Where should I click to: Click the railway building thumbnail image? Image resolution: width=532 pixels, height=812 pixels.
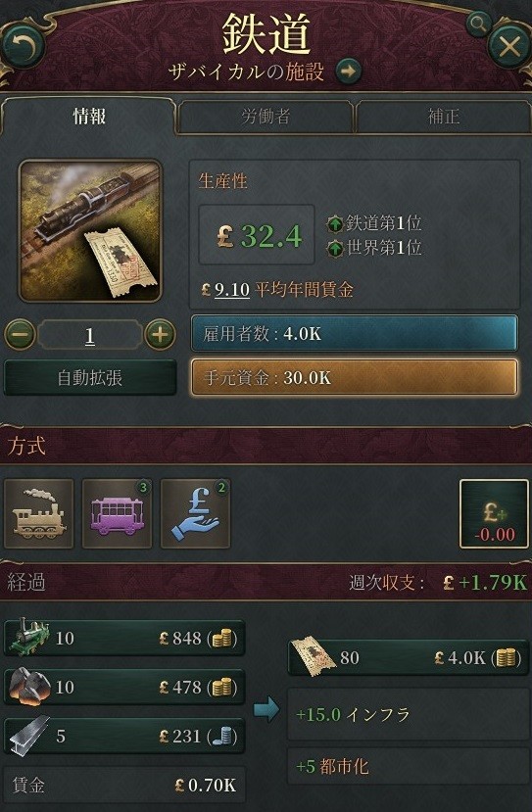pyautogui.click(x=90, y=231)
